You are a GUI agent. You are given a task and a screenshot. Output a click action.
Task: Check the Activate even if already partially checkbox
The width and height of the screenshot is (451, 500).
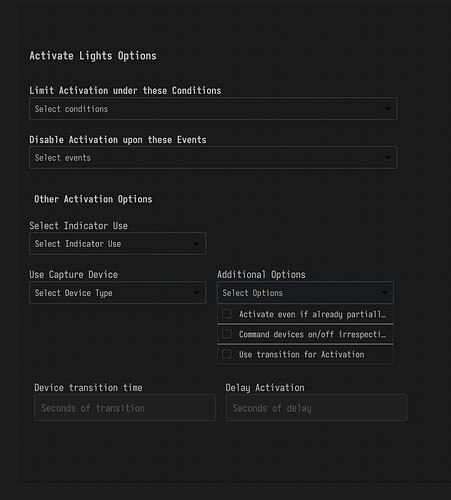227,314
